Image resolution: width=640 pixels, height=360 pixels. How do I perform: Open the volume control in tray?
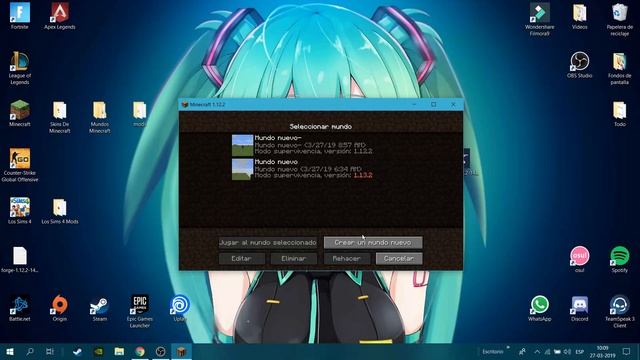click(567, 351)
